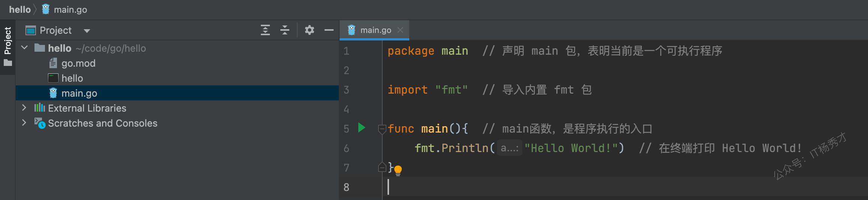Viewport: 868px width, 200px height.
Task: Toggle Project tool window vertical tab
Action: (x=7, y=40)
